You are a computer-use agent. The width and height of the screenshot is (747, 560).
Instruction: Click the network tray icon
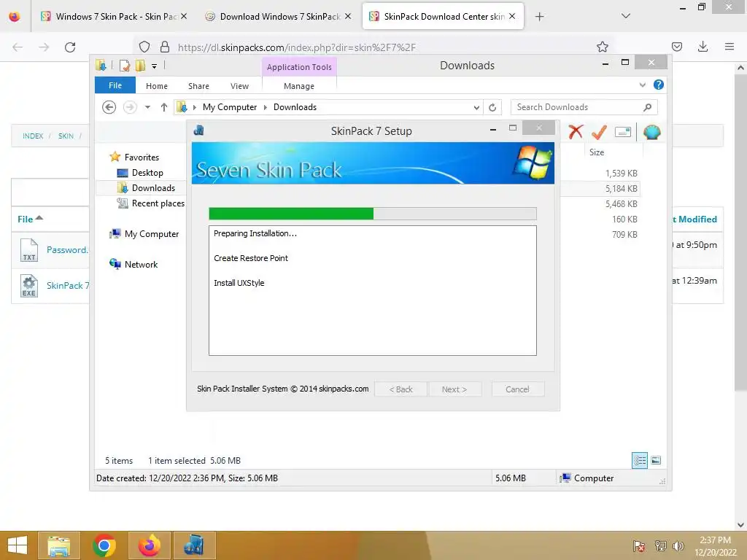(x=661, y=546)
